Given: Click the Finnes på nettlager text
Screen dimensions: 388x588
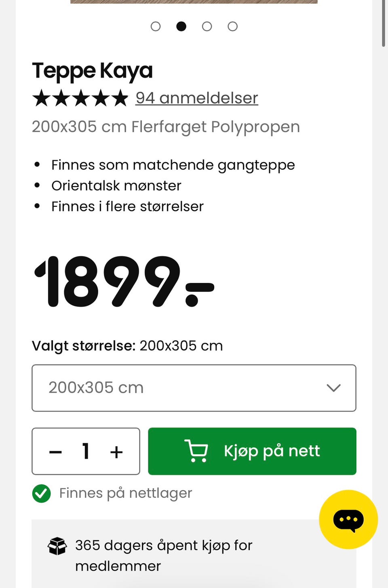Looking at the screenshot, I should coord(126,493).
